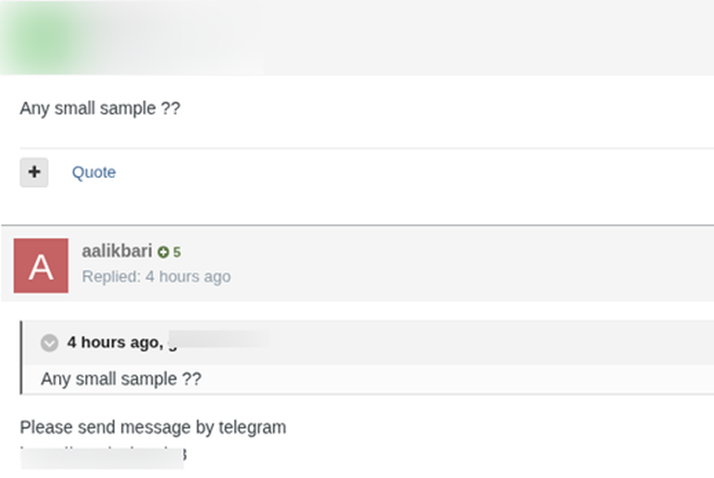Click the first post's 'Any small sample ??' text
The height and width of the screenshot is (478, 714).
tap(100, 108)
